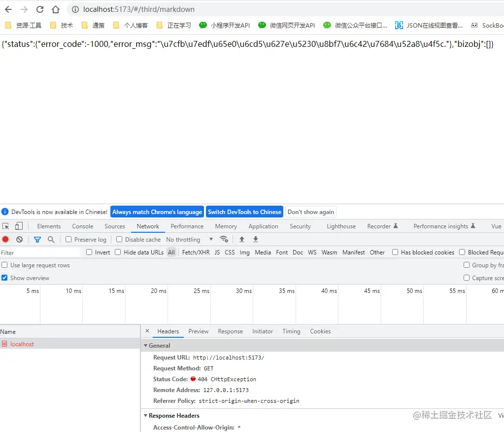This screenshot has width=504, height=432.
Task: Check the Hide data URLs checkbox
Action: (118, 252)
